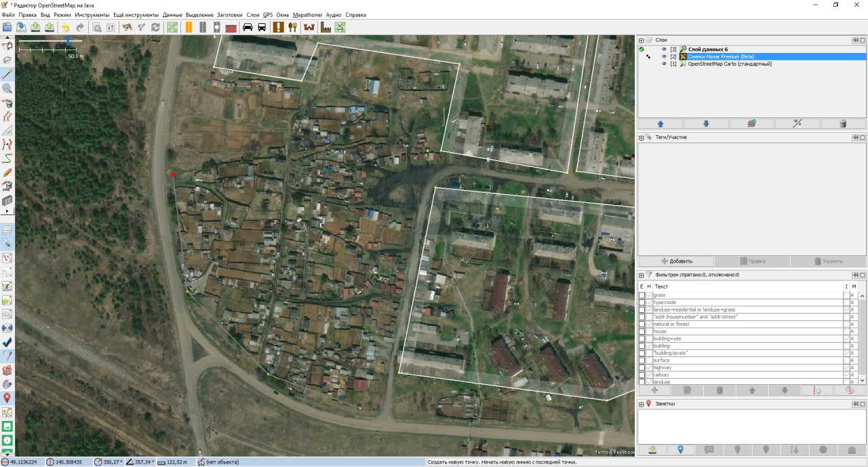Click the Delete layer trash icon
This screenshot has width=868, height=467.
pos(843,124)
